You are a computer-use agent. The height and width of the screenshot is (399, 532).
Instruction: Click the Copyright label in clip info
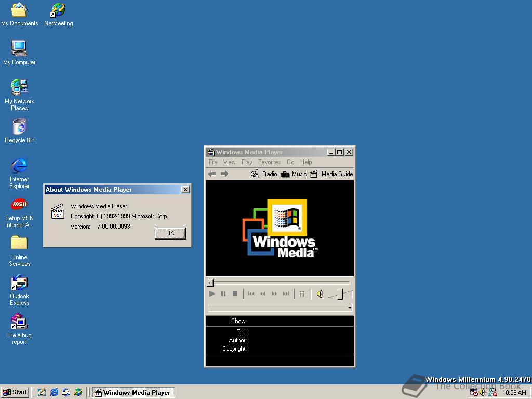click(234, 349)
